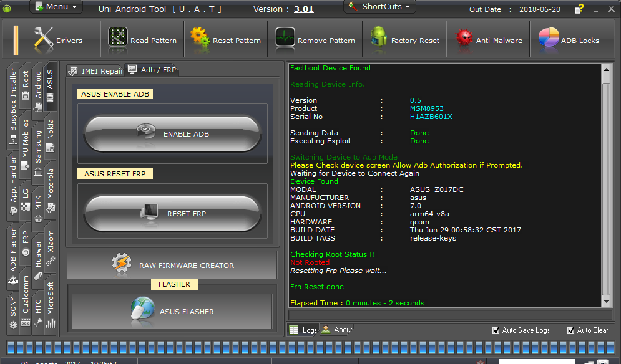Expand the ShortCuts dropdown
The width and height of the screenshot is (621, 364).
click(x=380, y=7)
